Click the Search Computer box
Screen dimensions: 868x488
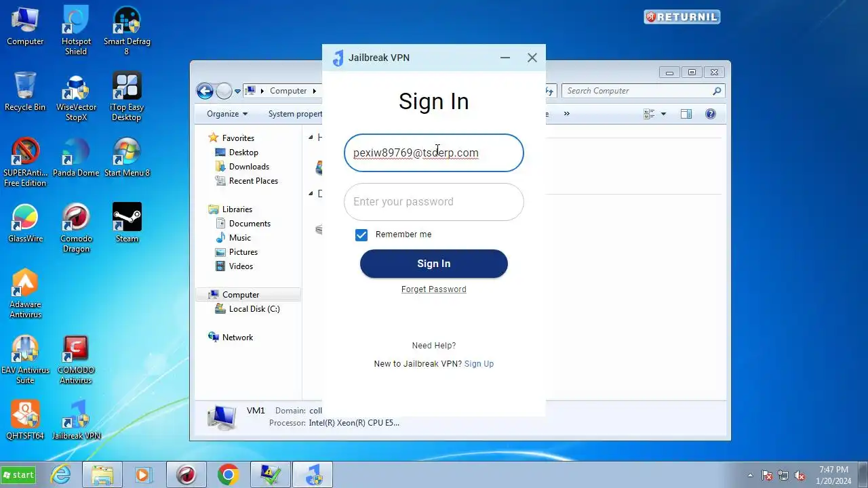(x=643, y=91)
